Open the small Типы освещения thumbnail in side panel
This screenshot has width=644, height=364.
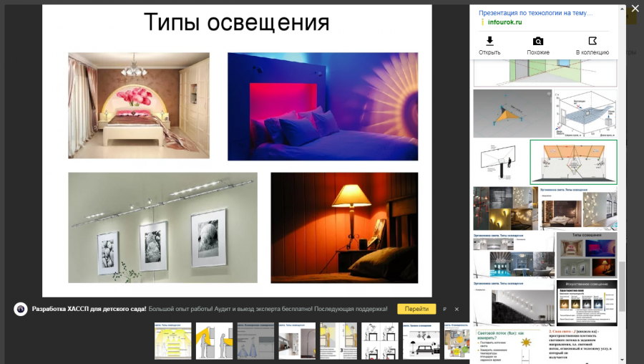[x=587, y=255]
